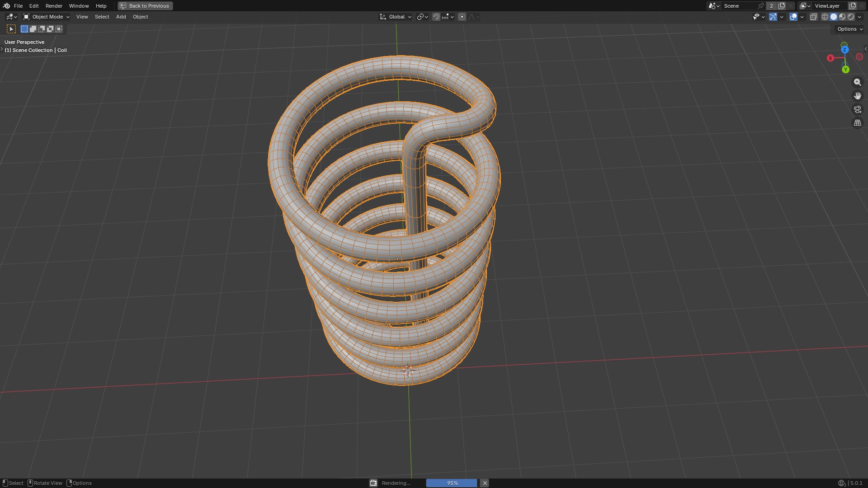Image resolution: width=868 pixels, height=488 pixels.
Task: Choose Intersect Selection mode icon
Action: click(59, 29)
